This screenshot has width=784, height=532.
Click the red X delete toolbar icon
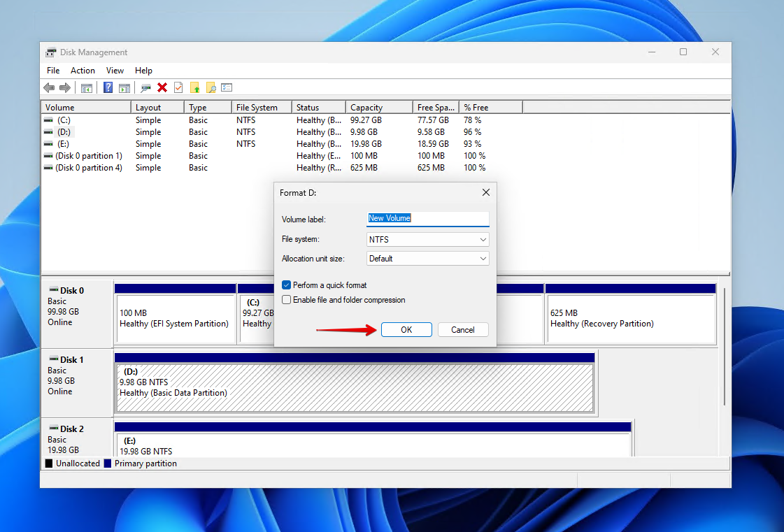coord(162,88)
